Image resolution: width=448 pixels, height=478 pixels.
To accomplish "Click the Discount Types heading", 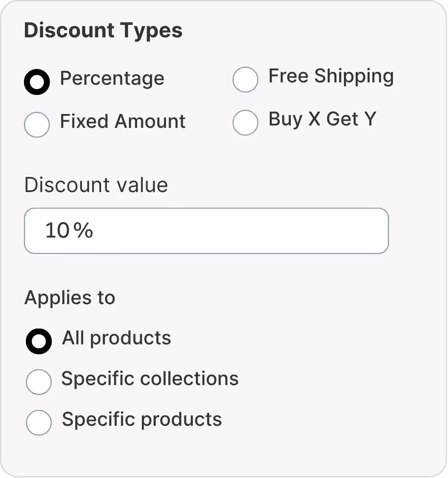I will (103, 30).
